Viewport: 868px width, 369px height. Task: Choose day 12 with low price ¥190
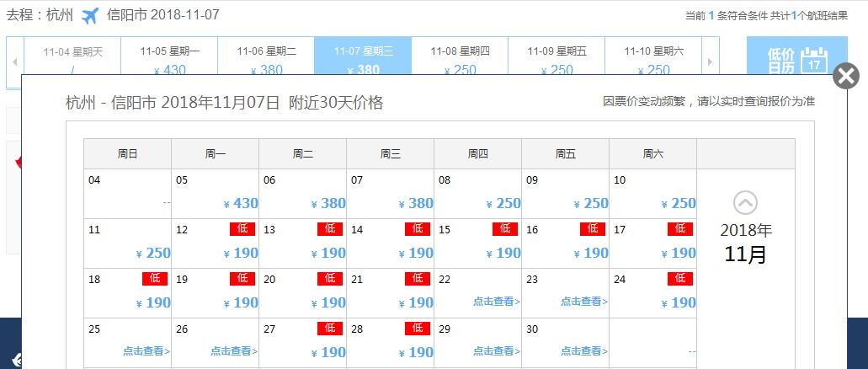click(x=216, y=243)
